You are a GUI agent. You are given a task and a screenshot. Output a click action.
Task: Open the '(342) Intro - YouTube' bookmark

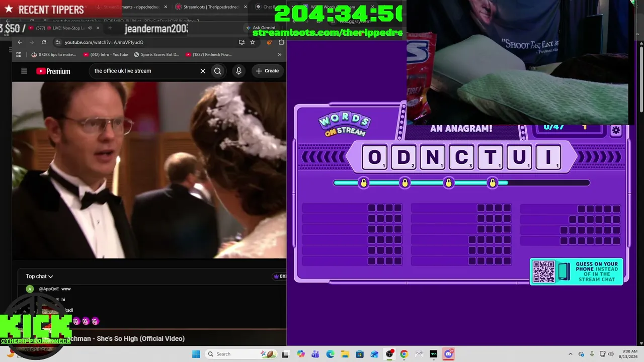click(x=106, y=55)
